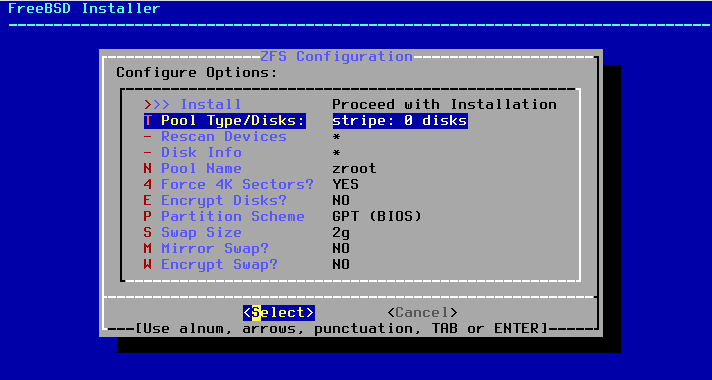Click the Cancel button
Screen dimensions: 712x380
point(422,312)
